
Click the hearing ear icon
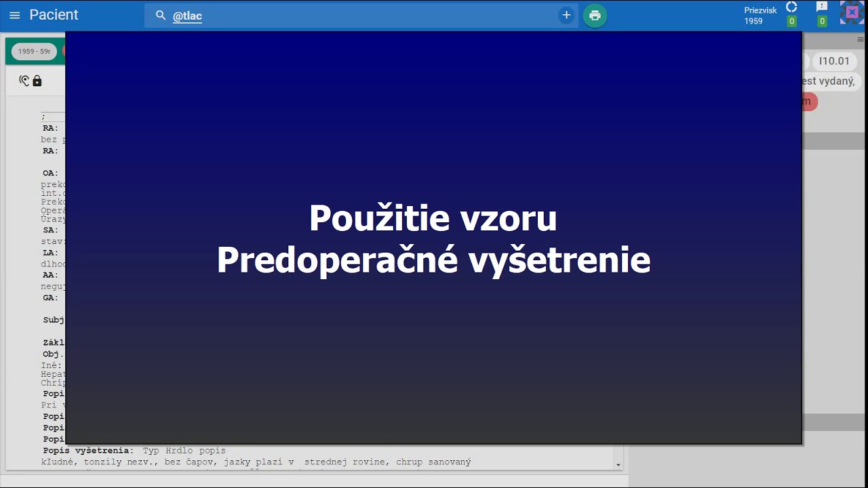coord(24,81)
